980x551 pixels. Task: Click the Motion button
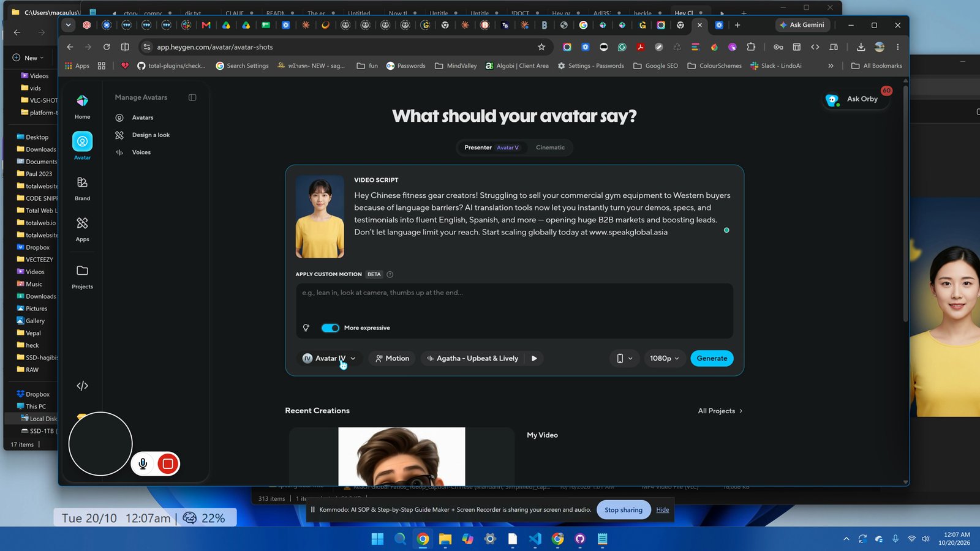[392, 359]
